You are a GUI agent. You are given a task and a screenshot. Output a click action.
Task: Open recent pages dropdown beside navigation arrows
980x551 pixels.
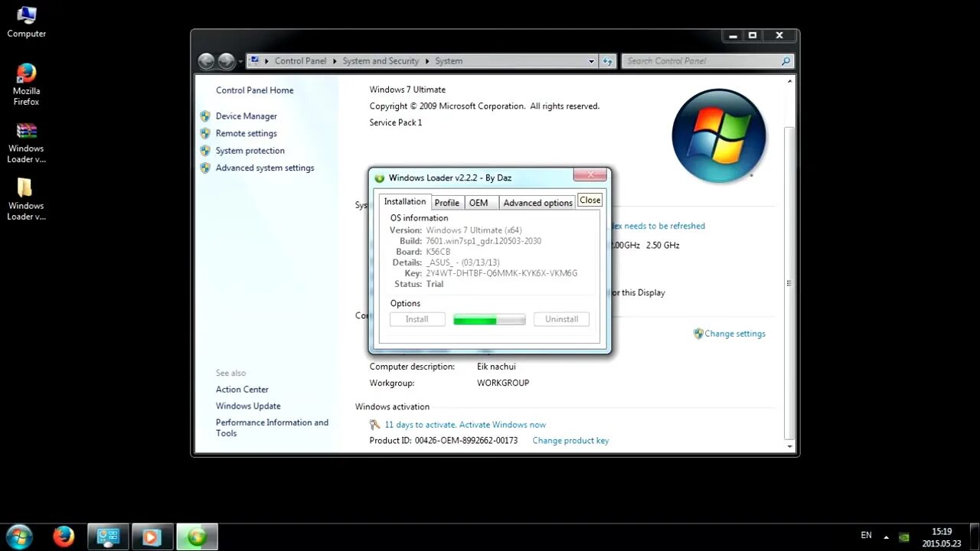(240, 61)
